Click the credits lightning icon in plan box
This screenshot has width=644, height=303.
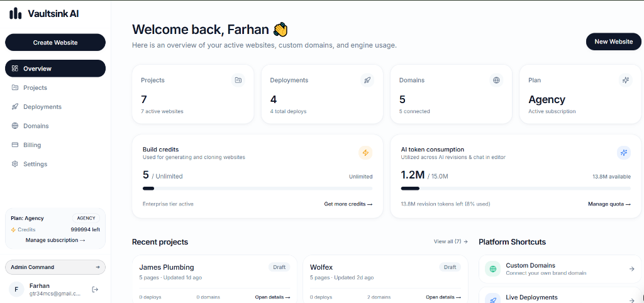[x=13, y=230]
